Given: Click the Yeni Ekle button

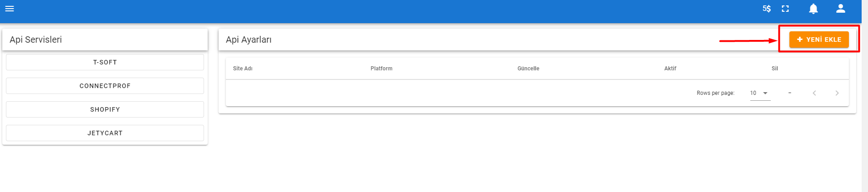Looking at the screenshot, I should coord(819,39).
